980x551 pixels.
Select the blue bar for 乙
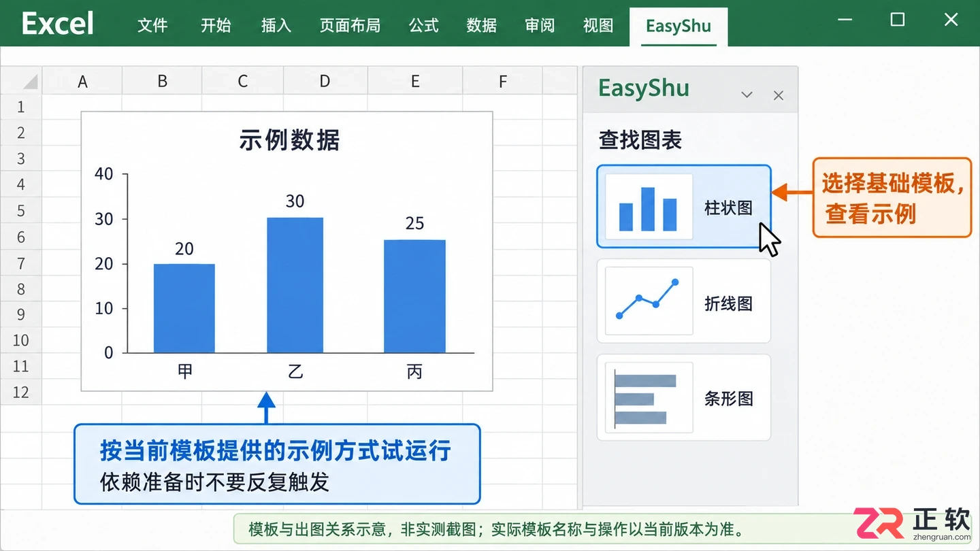[295, 286]
